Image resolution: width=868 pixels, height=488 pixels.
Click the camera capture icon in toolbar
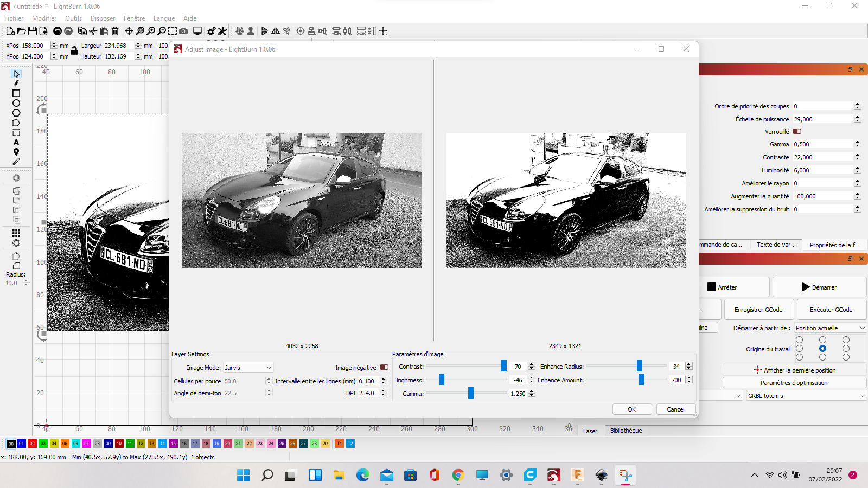point(183,31)
